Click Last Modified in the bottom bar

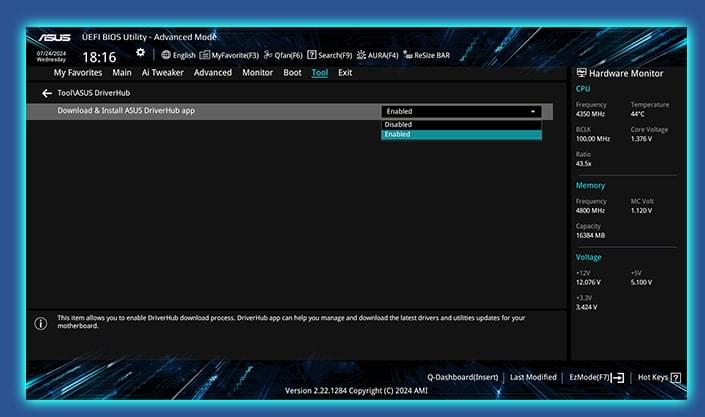click(533, 377)
